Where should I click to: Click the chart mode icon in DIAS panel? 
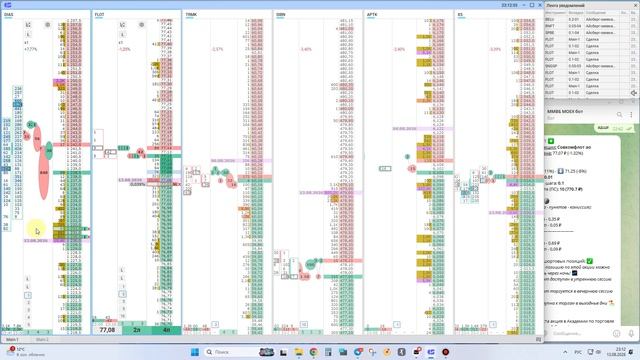pos(28,25)
